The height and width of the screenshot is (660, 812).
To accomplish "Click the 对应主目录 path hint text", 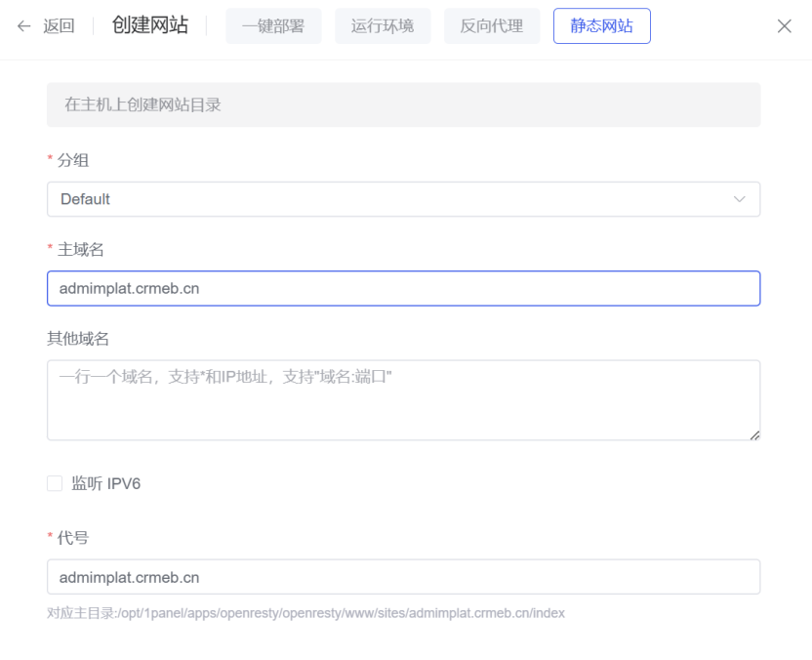I will [x=305, y=613].
